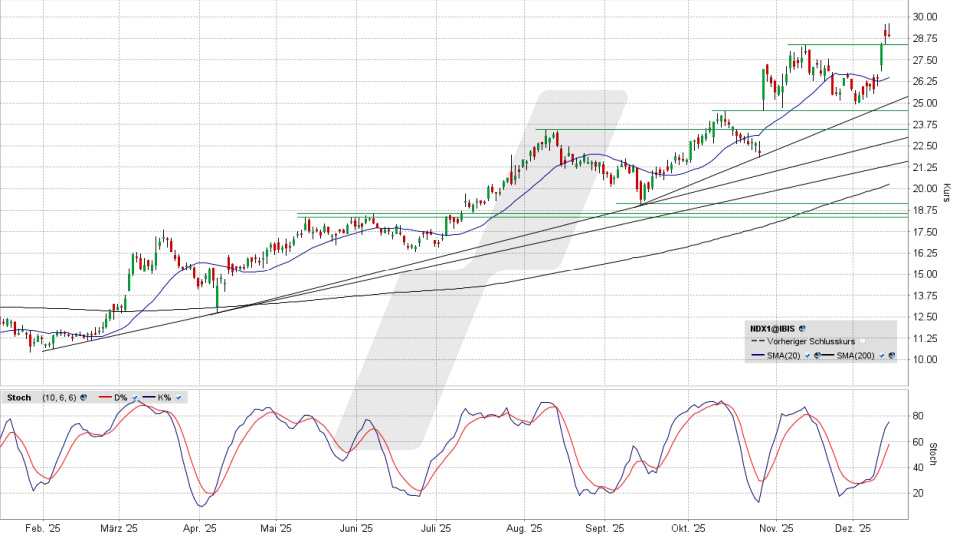This screenshot has width=960, height=540.
Task: Click the settings icon beside NDX1@IBIS
Action: pos(802,327)
